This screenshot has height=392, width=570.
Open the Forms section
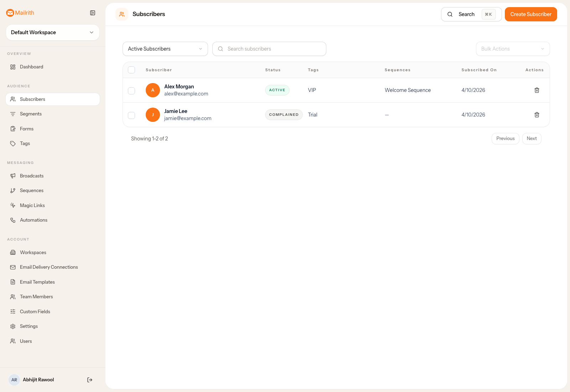click(26, 129)
